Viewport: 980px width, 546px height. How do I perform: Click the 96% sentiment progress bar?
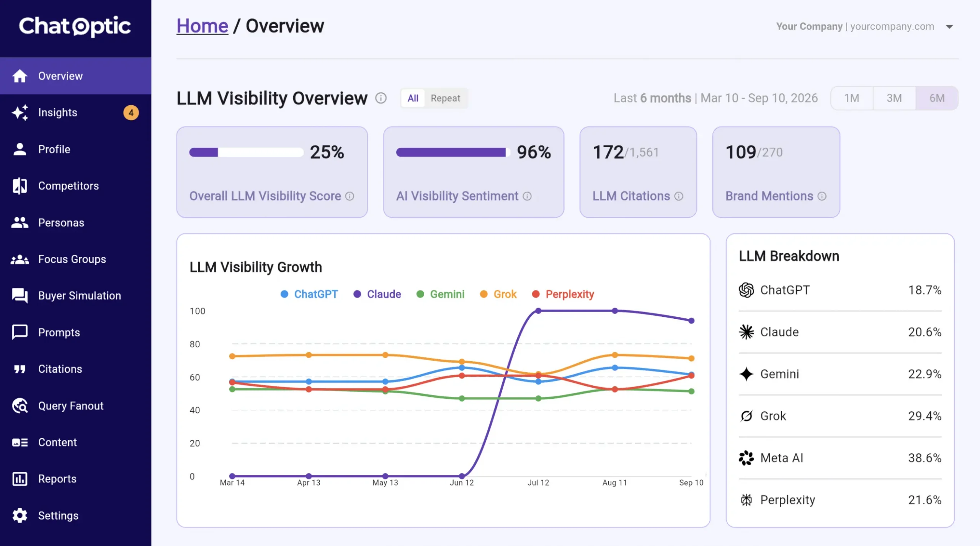(453, 152)
